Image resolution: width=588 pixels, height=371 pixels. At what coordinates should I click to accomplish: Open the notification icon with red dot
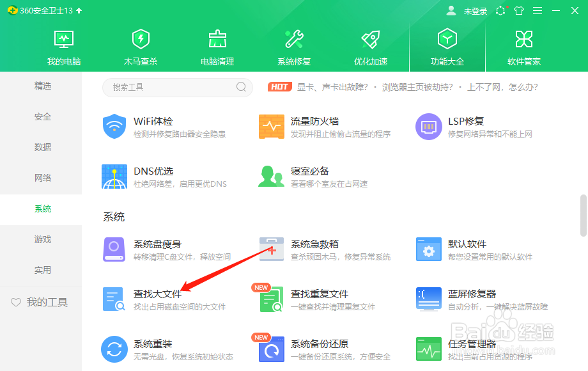tap(501, 10)
